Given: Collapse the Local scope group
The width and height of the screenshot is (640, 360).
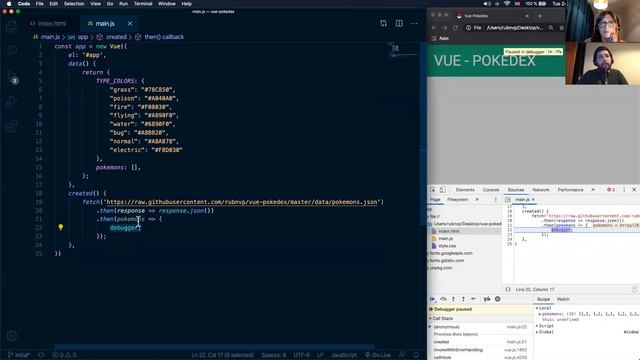Looking at the screenshot, I should tap(537, 308).
